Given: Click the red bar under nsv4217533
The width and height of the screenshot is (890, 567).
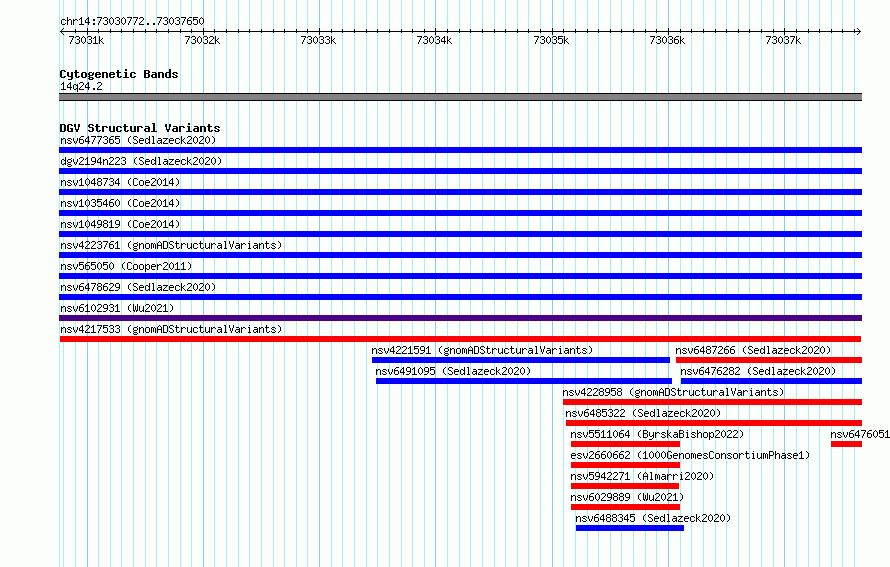Looking at the screenshot, I should (460, 339).
